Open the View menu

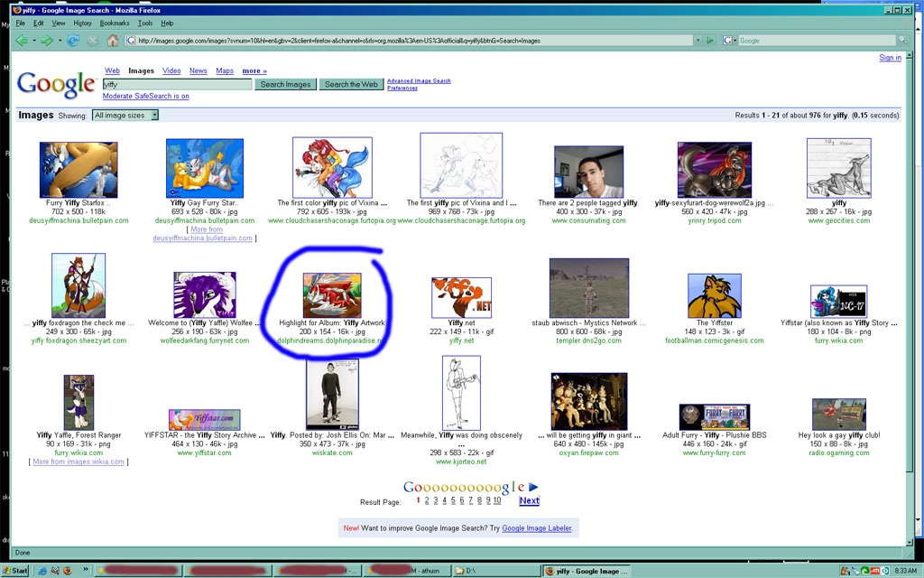coord(59,23)
